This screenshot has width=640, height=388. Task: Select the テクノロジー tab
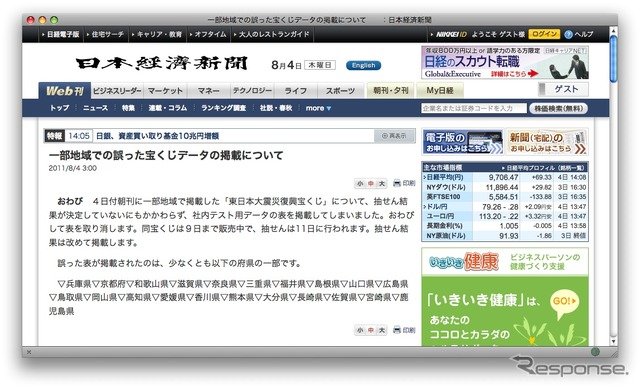tap(252, 91)
